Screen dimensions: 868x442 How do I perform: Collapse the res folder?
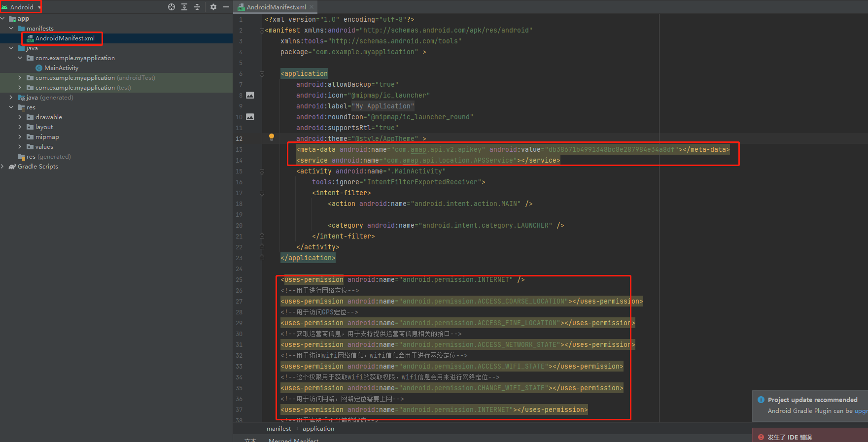[x=11, y=107]
